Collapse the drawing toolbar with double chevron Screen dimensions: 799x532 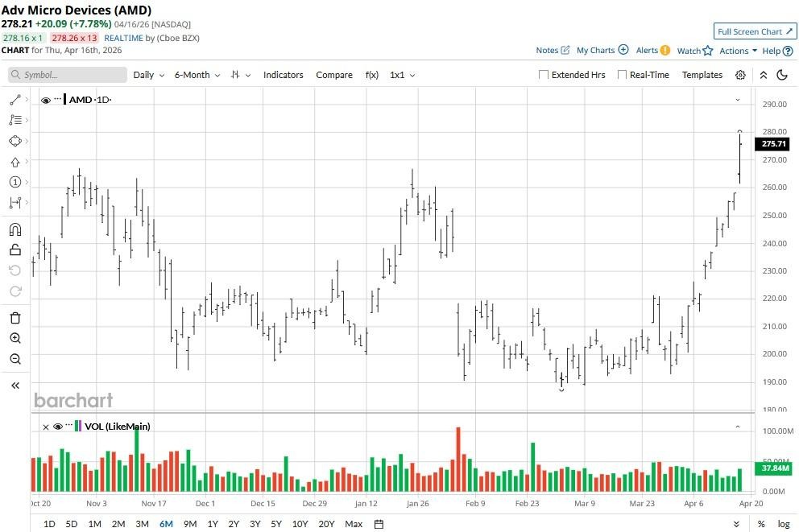pos(14,386)
